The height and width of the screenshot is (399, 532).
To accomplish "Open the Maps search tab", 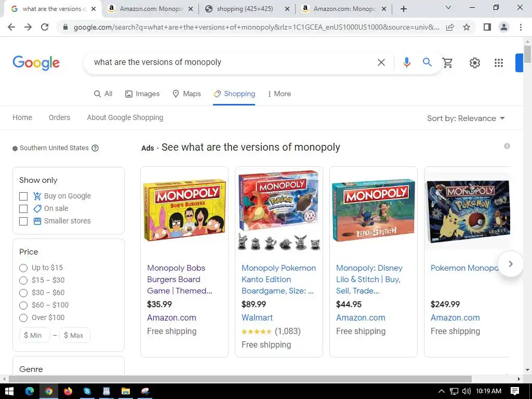I will (187, 94).
